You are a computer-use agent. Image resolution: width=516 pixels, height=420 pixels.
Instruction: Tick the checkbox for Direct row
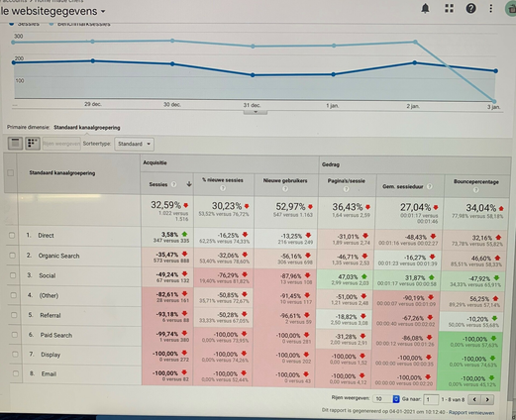point(12,235)
